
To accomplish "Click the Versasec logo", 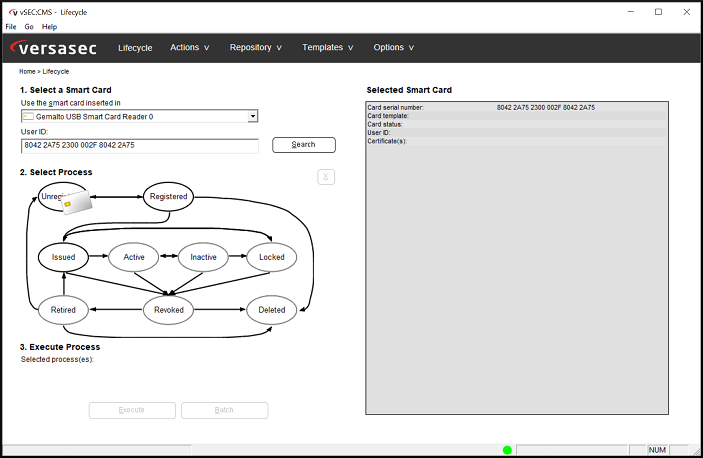I will click(56, 48).
